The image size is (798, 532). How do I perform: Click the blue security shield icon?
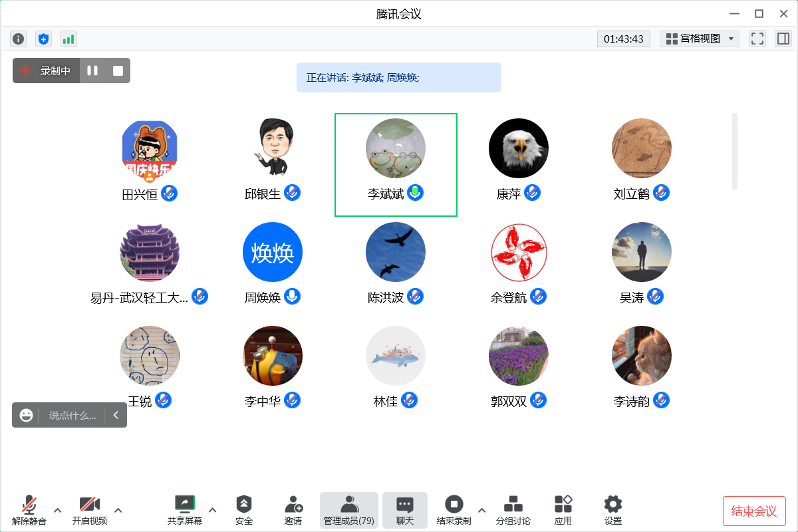pos(43,39)
